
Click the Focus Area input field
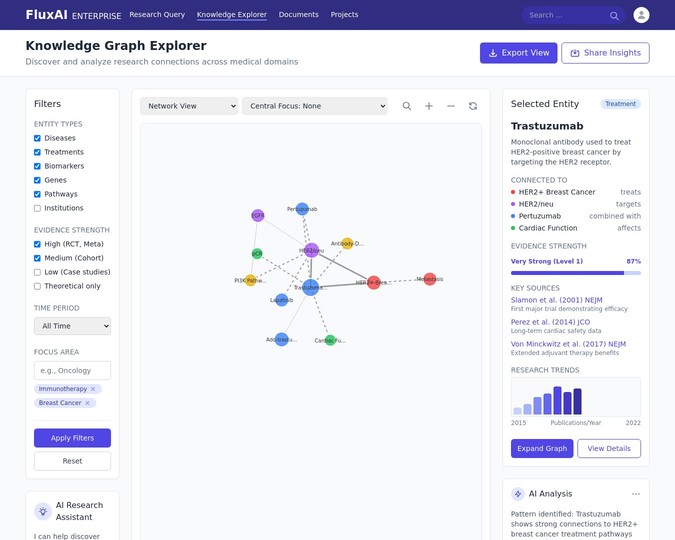tap(72, 370)
